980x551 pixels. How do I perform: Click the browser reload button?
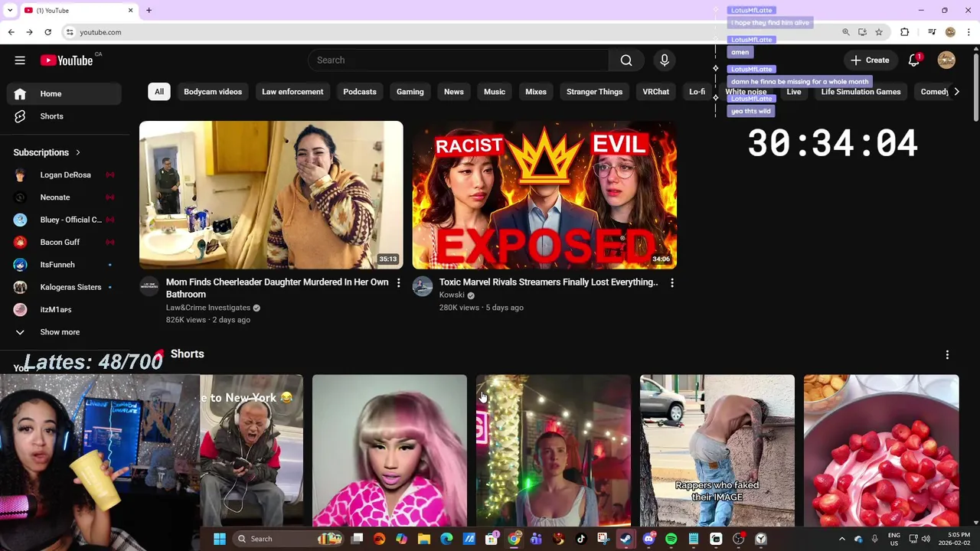click(x=47, y=32)
